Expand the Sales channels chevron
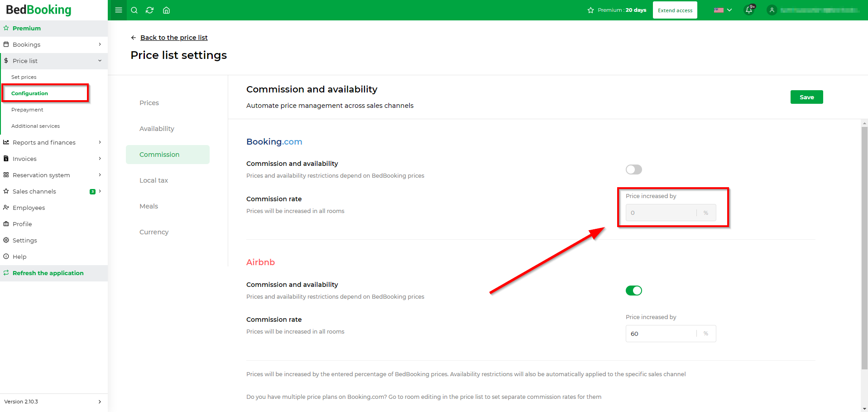This screenshot has height=412, width=868. tap(100, 191)
